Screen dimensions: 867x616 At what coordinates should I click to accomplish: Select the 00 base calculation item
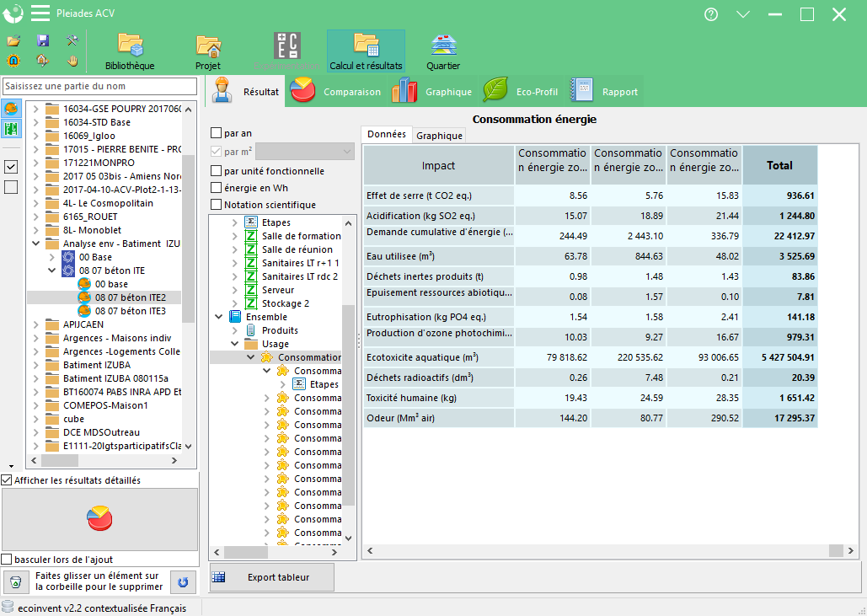pyautogui.click(x=111, y=284)
